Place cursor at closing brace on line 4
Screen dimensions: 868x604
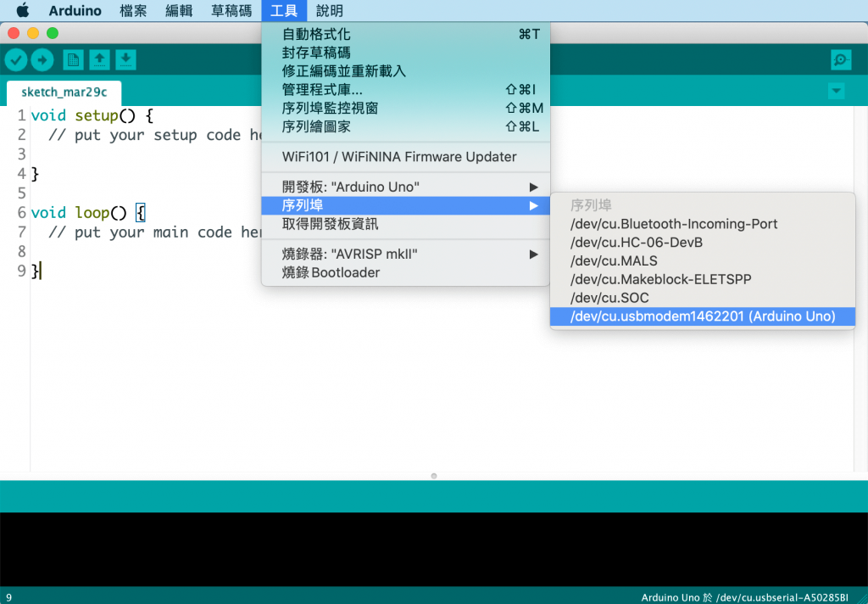35,174
